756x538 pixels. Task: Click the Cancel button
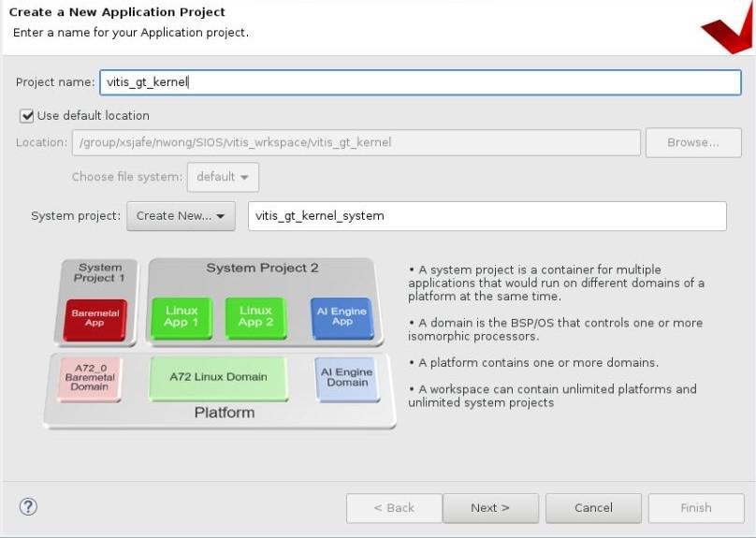[593, 508]
